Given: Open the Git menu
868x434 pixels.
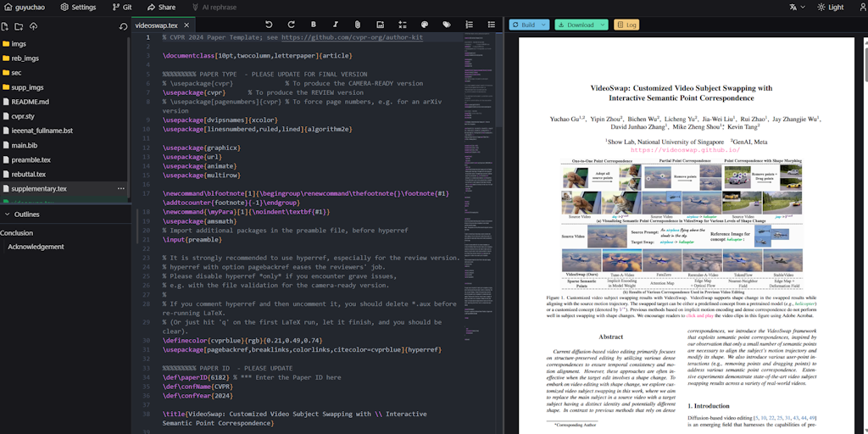Looking at the screenshot, I should [x=121, y=7].
